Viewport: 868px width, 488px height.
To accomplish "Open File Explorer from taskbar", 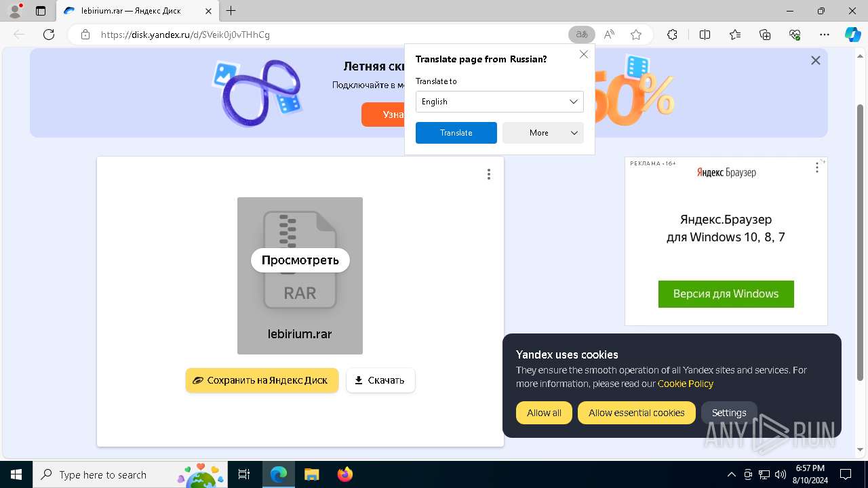I will point(311,474).
